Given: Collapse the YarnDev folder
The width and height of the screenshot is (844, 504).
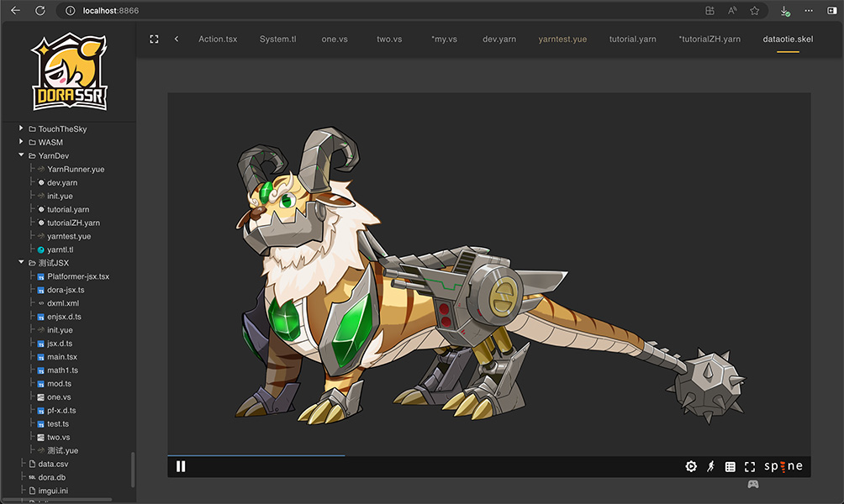Looking at the screenshot, I should click(22, 155).
